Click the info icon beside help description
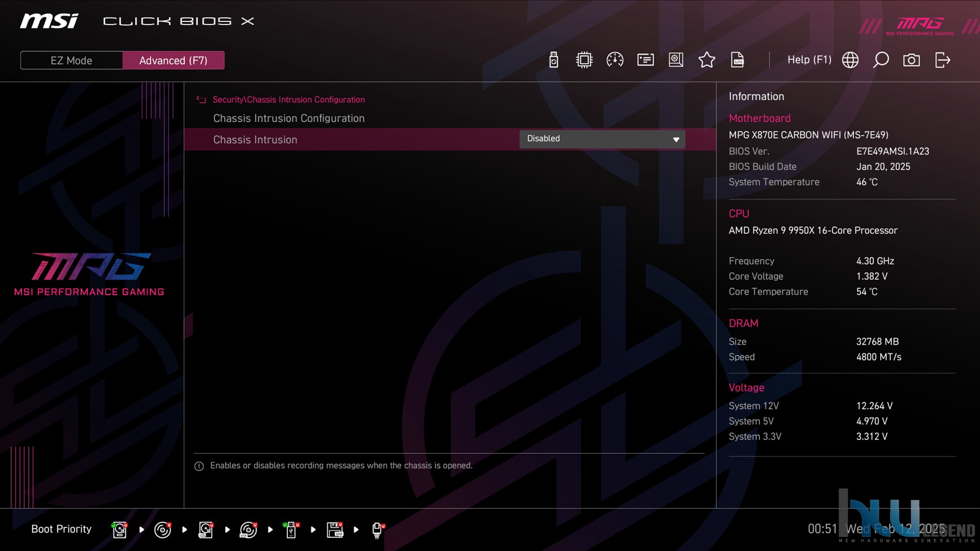 tap(199, 466)
